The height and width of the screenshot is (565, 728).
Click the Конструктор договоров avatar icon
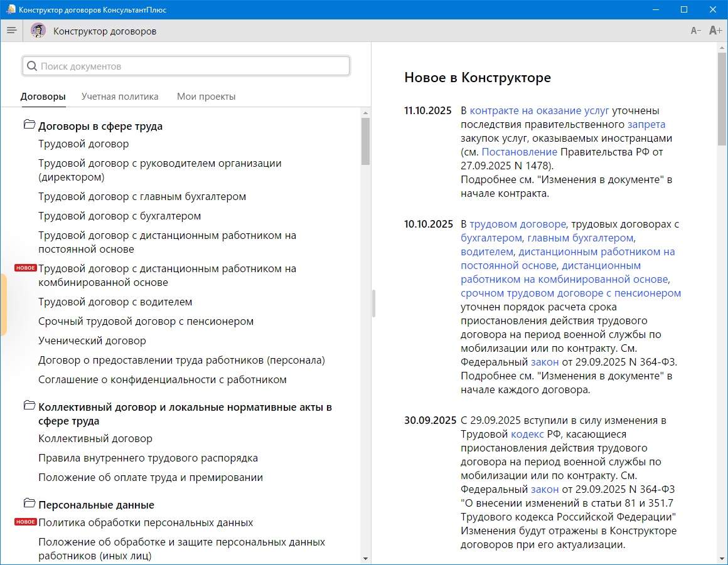[x=38, y=31]
